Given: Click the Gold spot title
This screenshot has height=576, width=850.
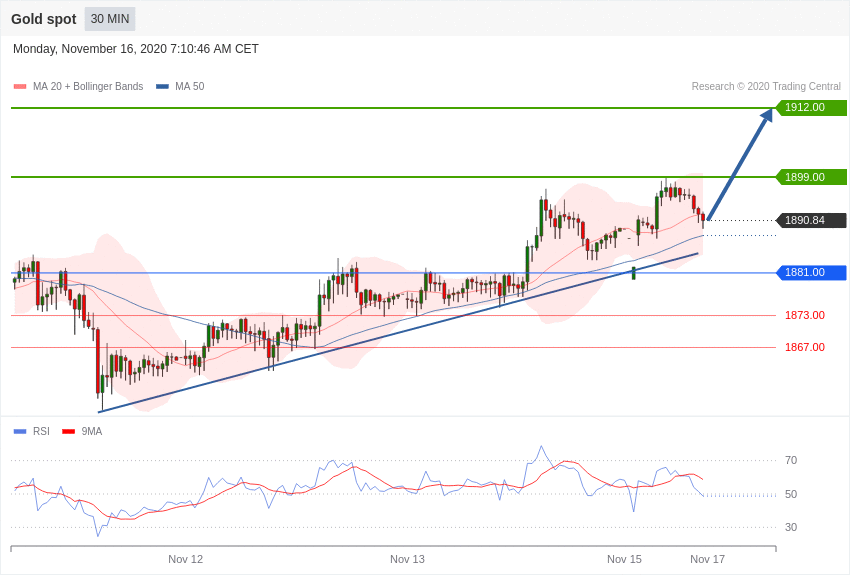Looking at the screenshot, I should [x=44, y=19].
